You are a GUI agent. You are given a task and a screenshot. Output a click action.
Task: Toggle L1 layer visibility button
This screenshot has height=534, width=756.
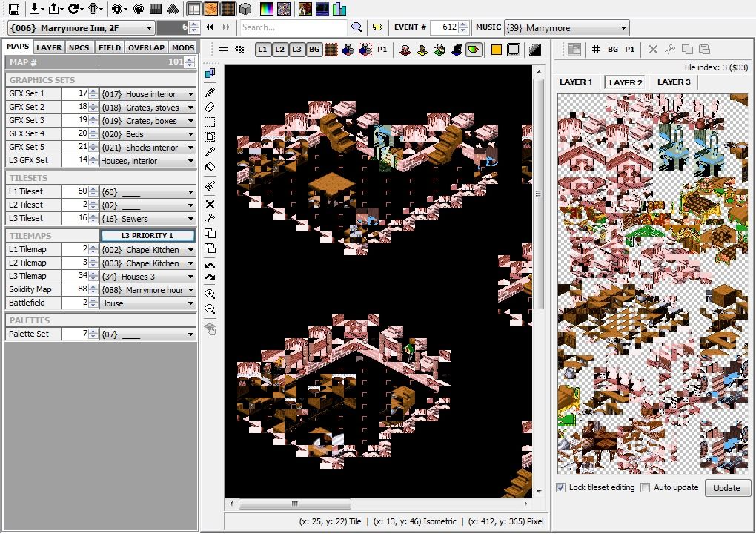(262, 50)
